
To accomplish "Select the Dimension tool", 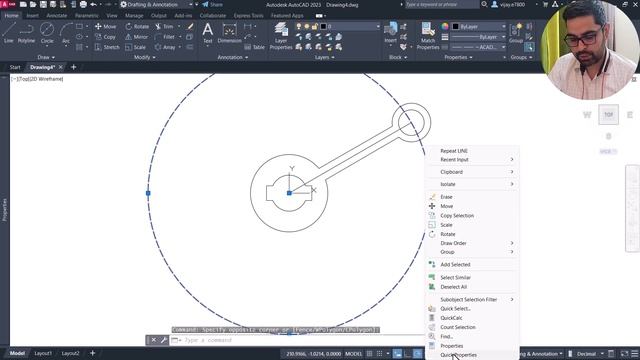I will pos(229,33).
